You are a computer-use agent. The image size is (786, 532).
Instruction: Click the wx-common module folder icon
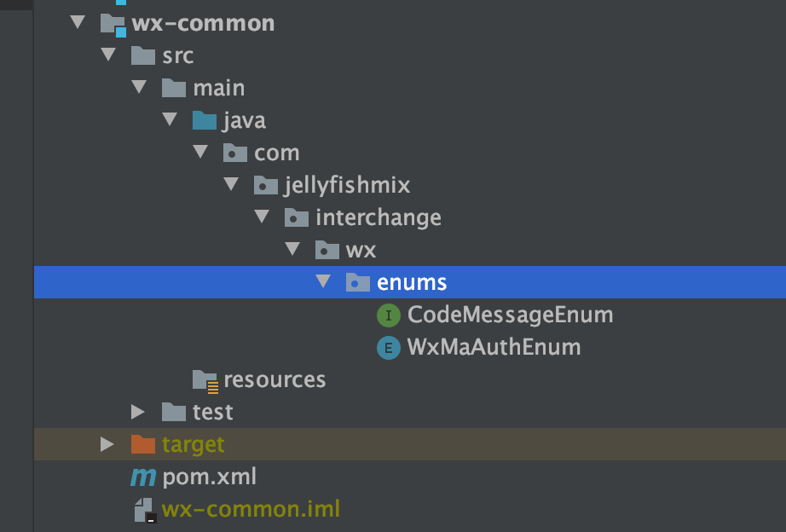coord(113,24)
